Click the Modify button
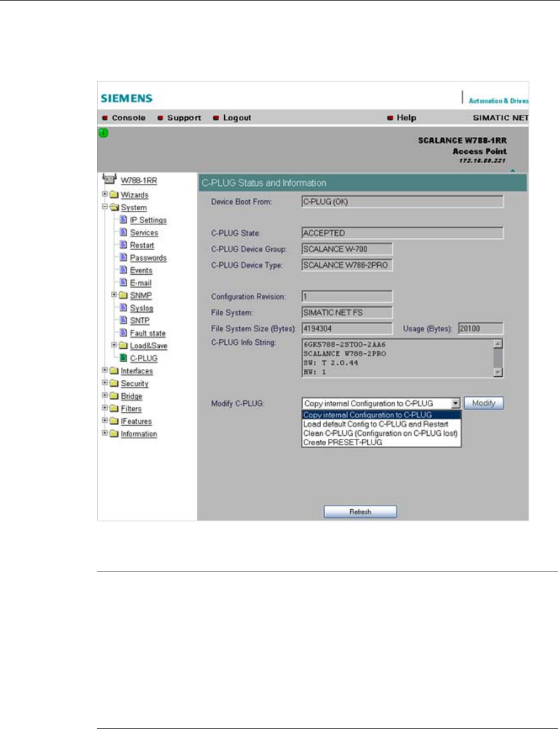This screenshot has height=729, width=560. [x=484, y=403]
